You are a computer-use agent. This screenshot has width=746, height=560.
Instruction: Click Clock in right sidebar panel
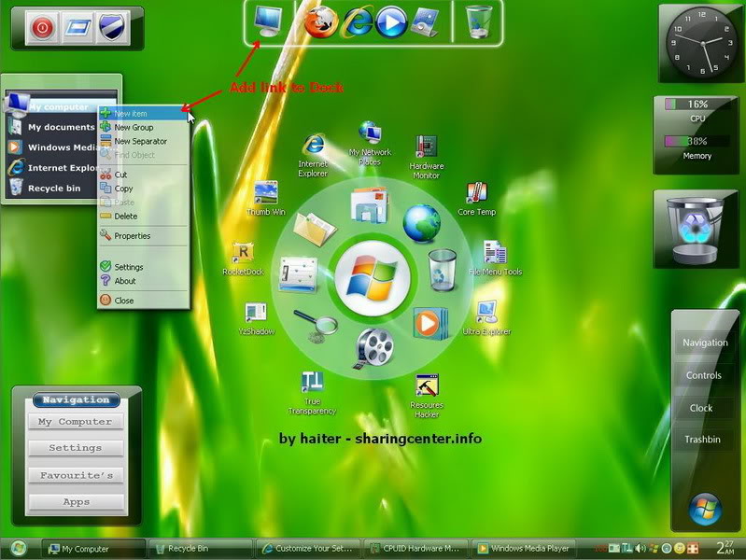701,408
